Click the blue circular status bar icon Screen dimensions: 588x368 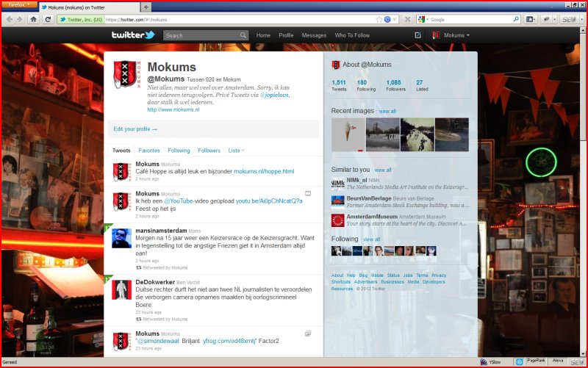[520, 362]
